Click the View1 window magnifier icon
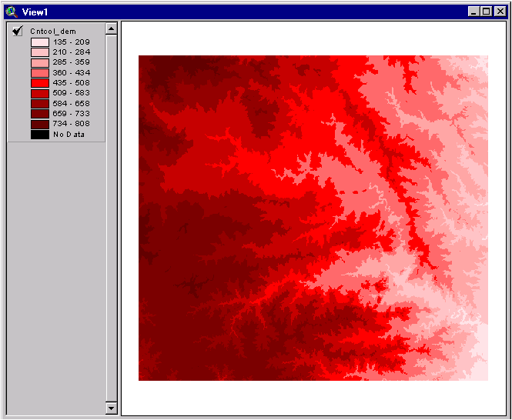512x420 pixels. coord(11,12)
